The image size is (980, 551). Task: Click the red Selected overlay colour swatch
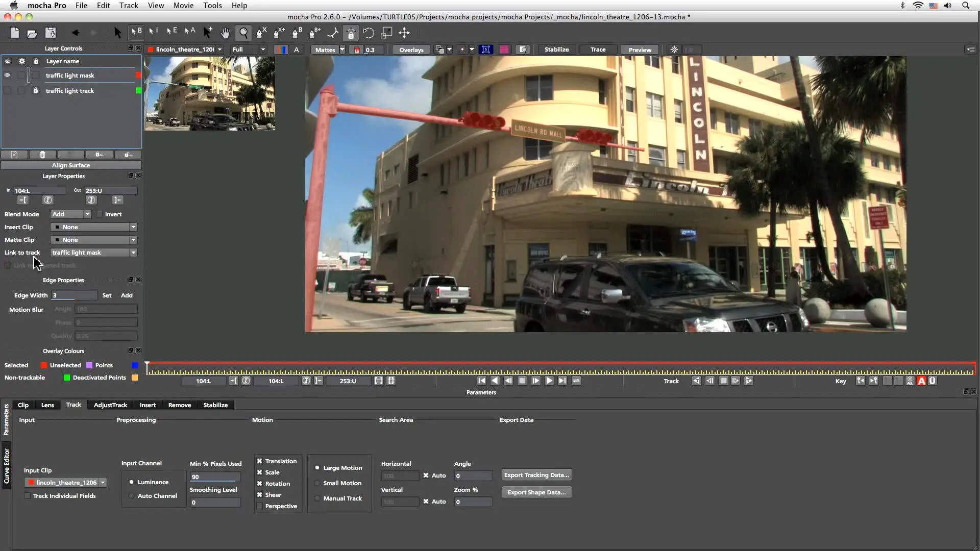coord(44,365)
